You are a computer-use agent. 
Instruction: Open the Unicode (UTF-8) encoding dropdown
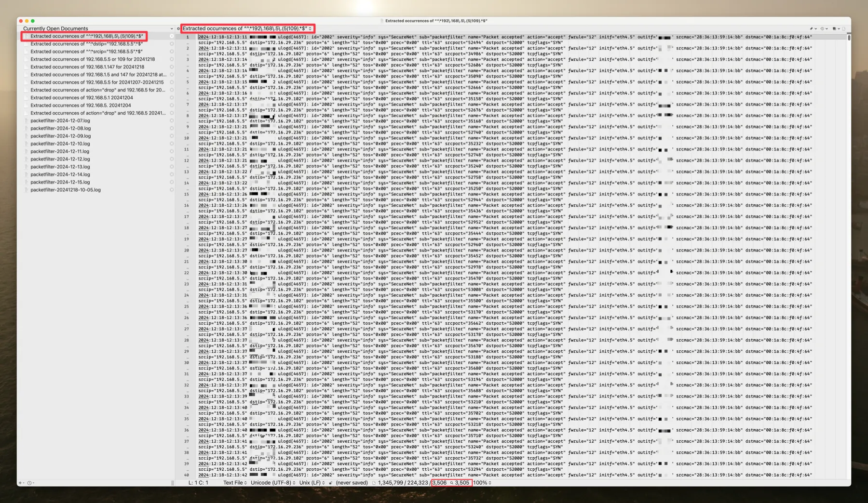pos(271,482)
